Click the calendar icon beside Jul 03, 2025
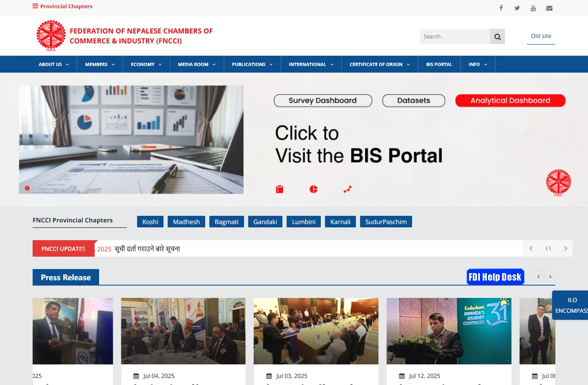The width and height of the screenshot is (588, 385). (x=269, y=376)
